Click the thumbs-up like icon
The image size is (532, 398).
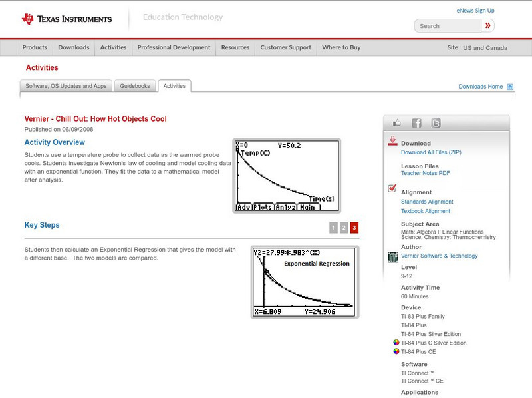coord(396,123)
